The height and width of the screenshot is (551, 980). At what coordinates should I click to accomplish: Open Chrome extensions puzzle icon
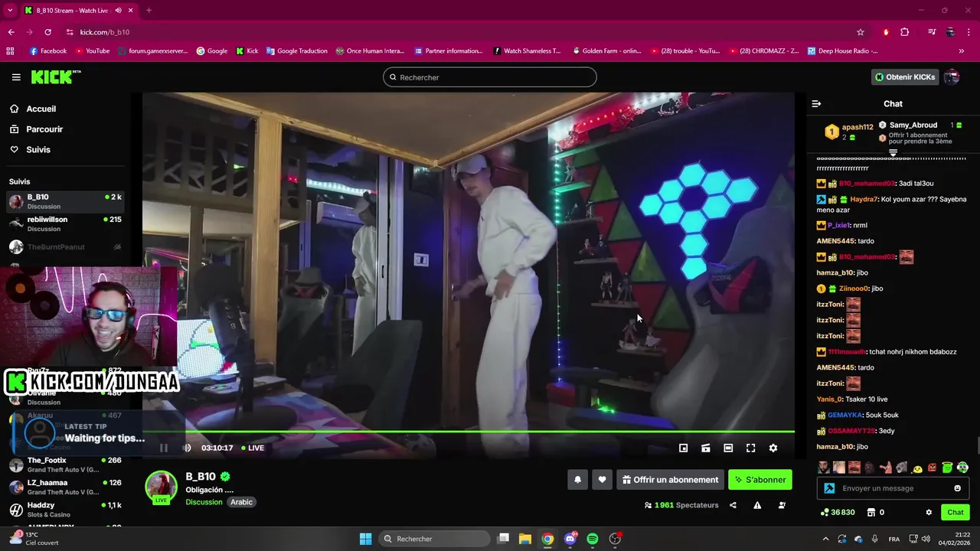pyautogui.click(x=904, y=32)
